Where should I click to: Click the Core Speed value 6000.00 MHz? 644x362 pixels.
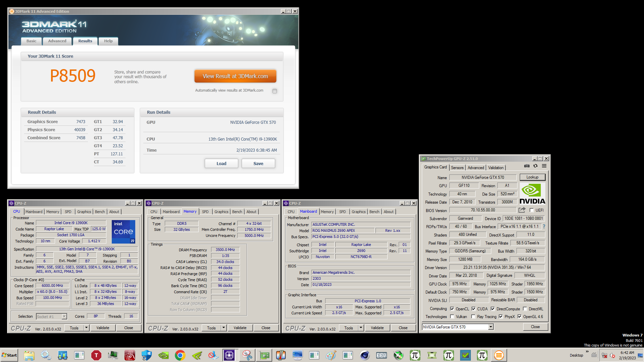click(x=52, y=286)
